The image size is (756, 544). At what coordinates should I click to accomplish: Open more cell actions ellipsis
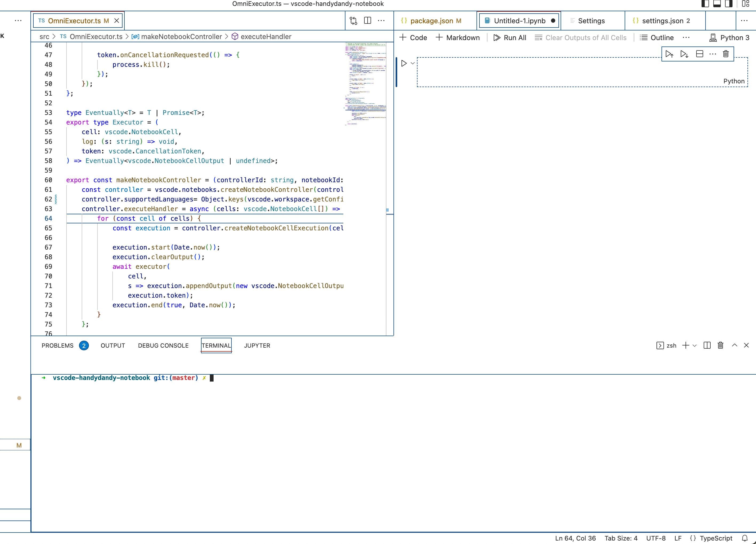(x=713, y=54)
